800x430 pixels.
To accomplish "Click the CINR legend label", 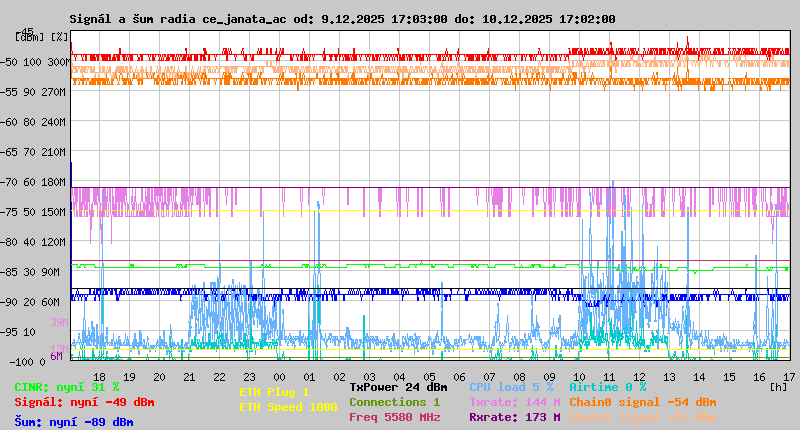I will [x=67, y=387].
